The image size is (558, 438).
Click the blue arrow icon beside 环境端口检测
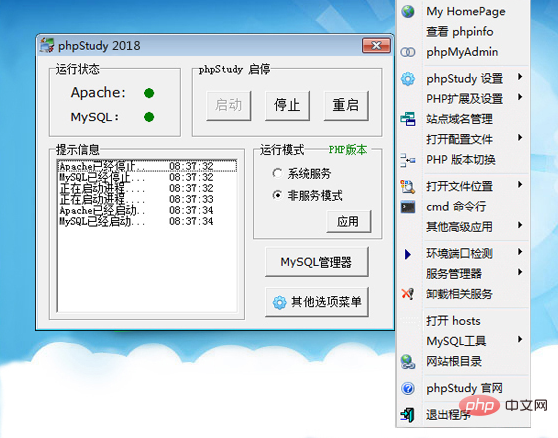[408, 254]
